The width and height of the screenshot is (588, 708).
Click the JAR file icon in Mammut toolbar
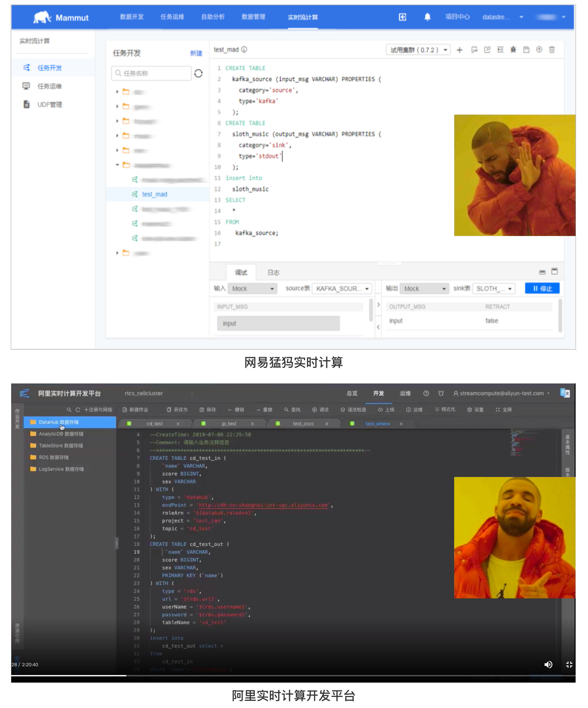pyautogui.click(x=474, y=50)
